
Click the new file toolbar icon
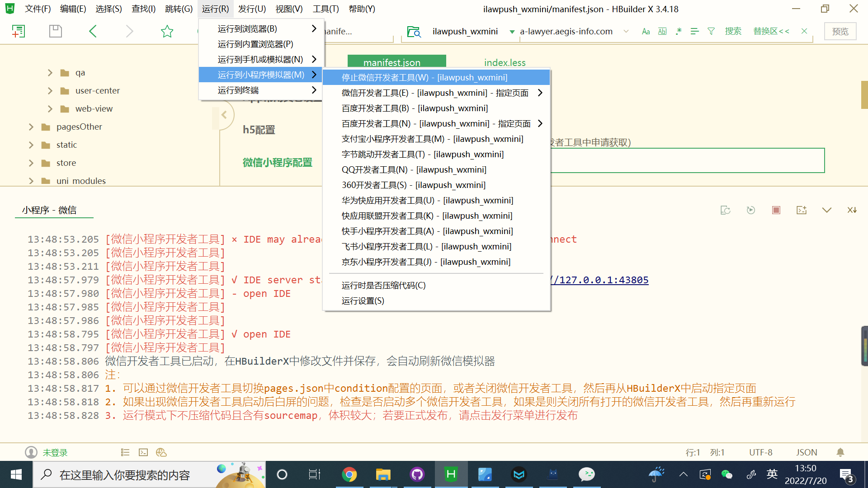pos(18,31)
